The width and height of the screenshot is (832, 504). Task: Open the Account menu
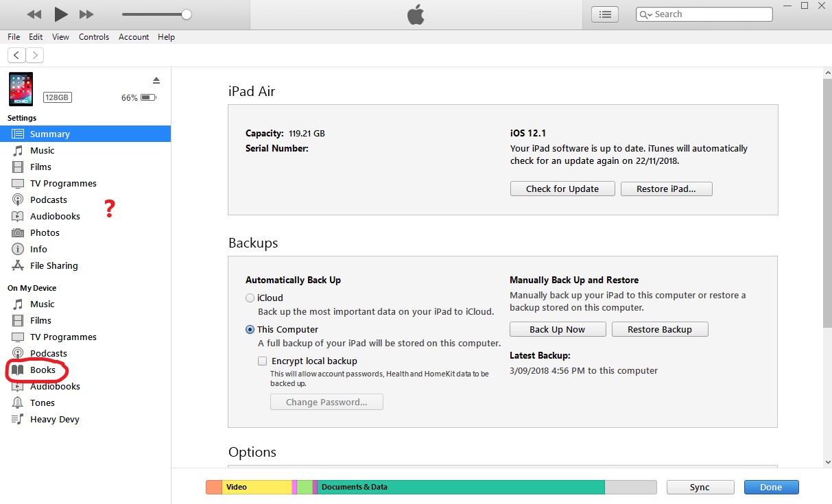pyautogui.click(x=134, y=37)
